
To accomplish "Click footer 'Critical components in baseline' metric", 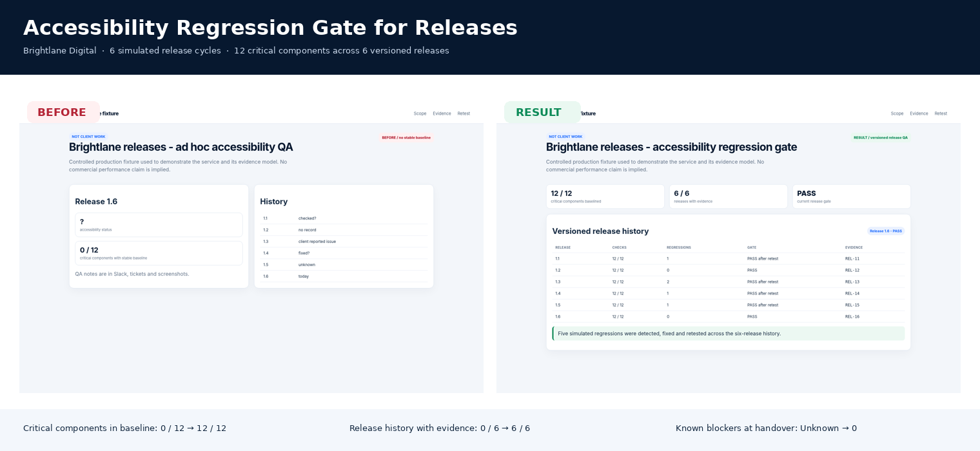I will pyautogui.click(x=124, y=428).
